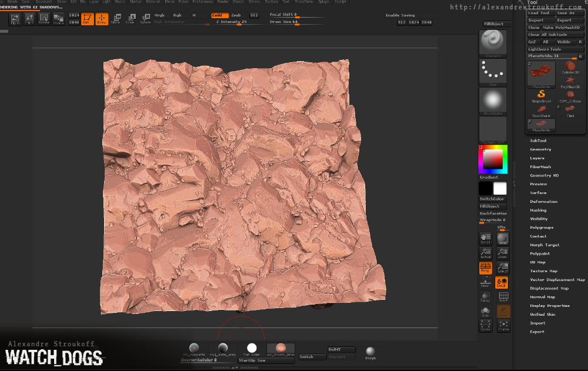Toggle Transp transparency mode
Screen dimensions: 588x371
pyautogui.click(x=485, y=297)
